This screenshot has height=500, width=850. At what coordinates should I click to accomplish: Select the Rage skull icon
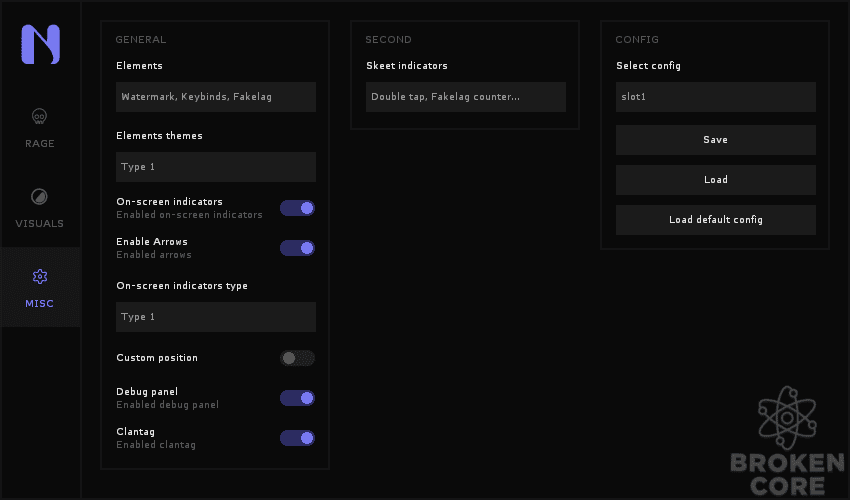click(40, 116)
